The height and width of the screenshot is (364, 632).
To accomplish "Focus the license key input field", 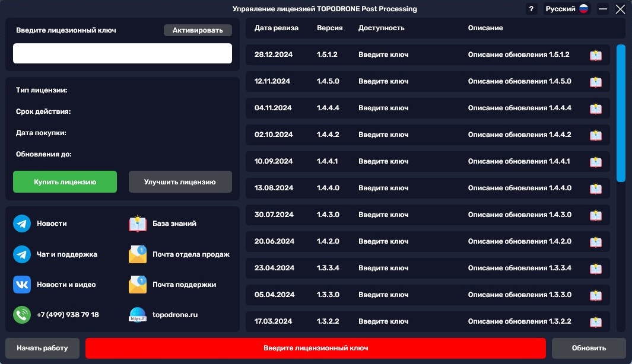I will [x=122, y=53].
